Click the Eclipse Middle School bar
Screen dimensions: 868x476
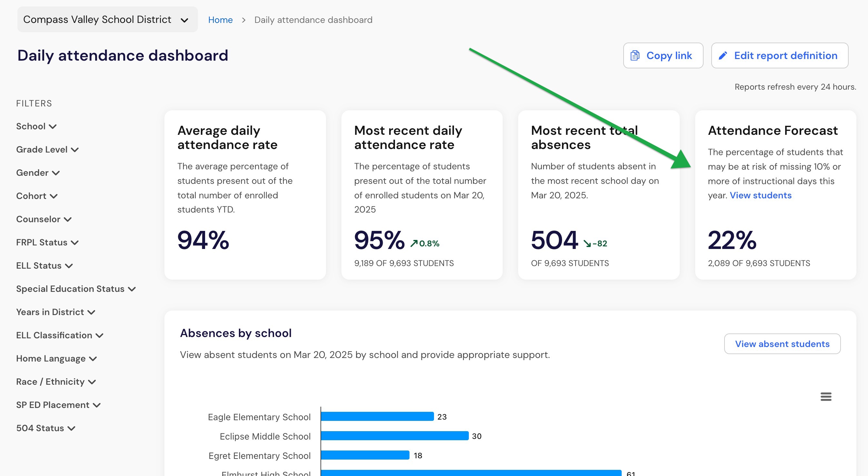point(395,436)
